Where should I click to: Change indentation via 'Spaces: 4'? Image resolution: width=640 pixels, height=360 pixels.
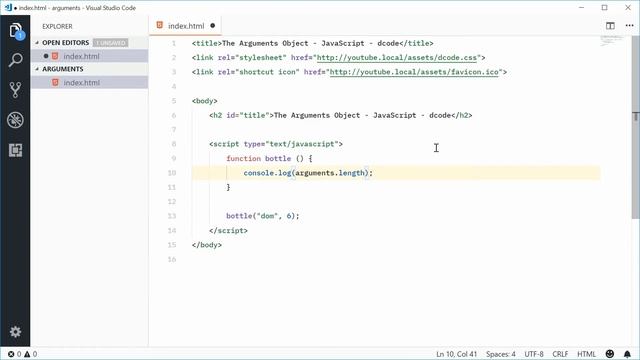point(500,354)
